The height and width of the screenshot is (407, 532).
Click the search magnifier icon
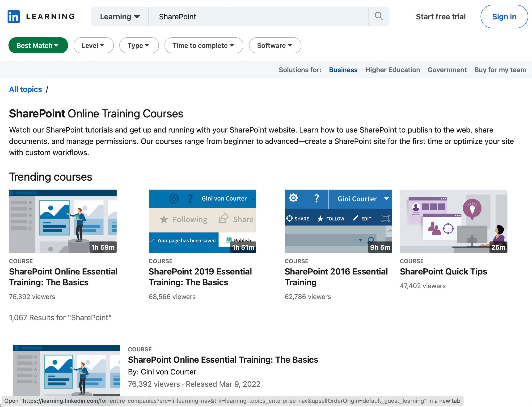(x=379, y=16)
